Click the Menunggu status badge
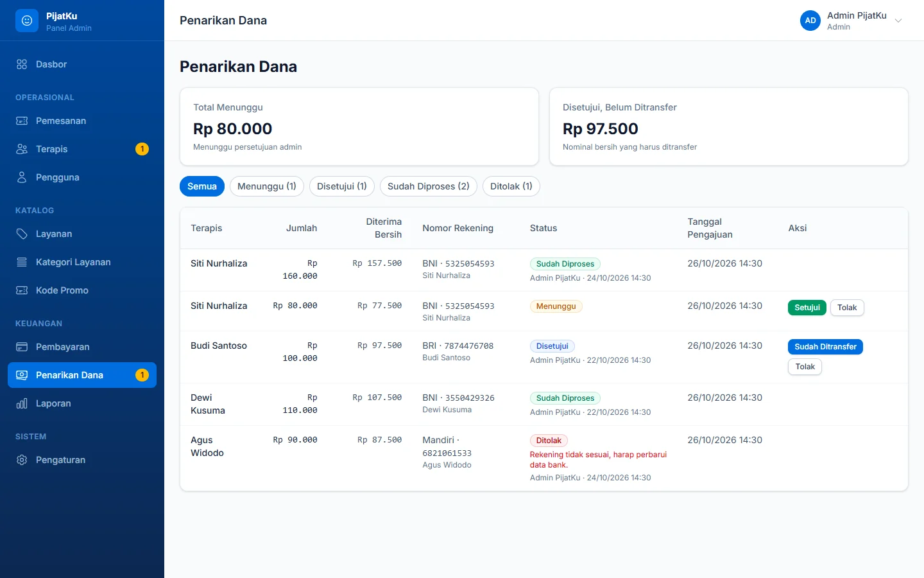 (x=556, y=306)
